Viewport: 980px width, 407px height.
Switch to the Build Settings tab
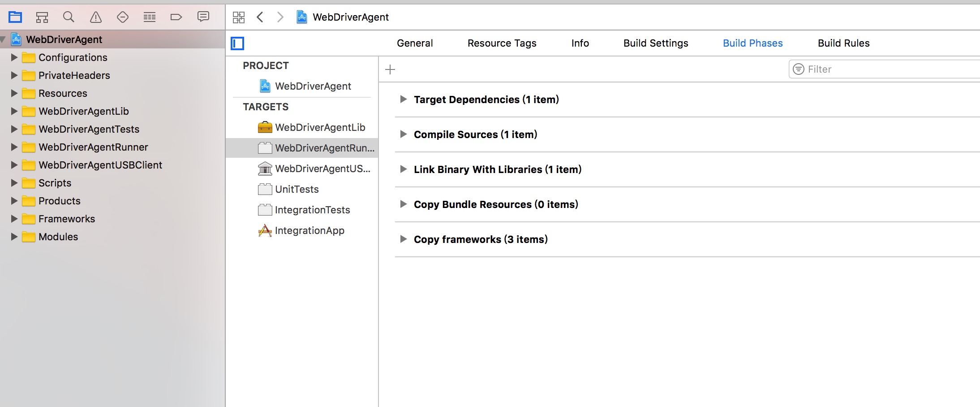click(656, 43)
